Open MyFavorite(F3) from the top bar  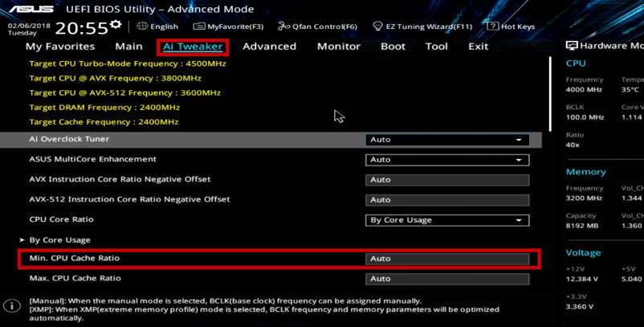pos(200,27)
